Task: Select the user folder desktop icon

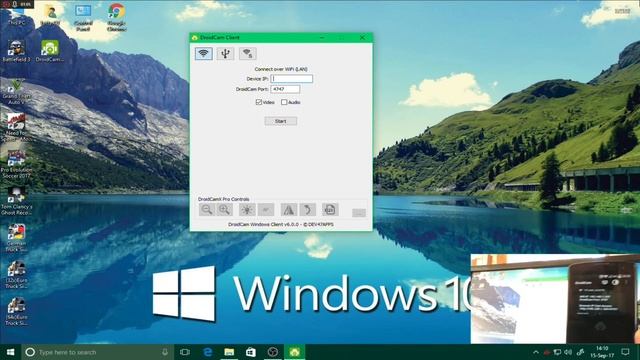Action: [50, 14]
